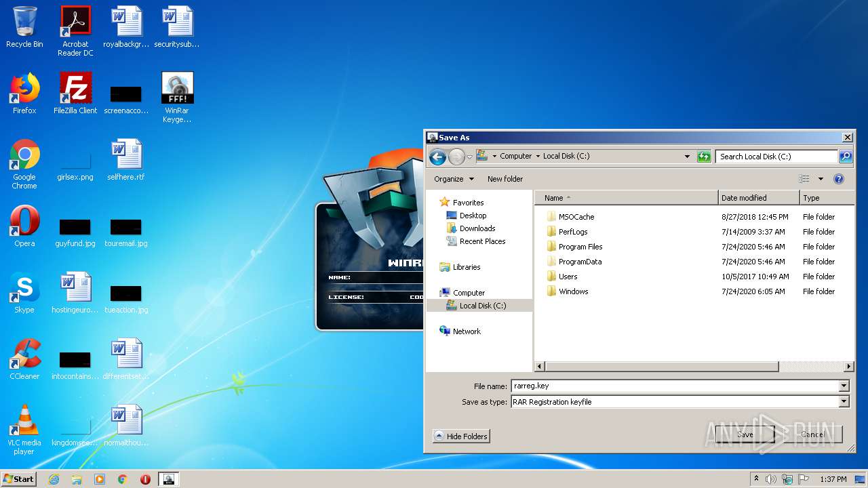Click Save in the Save As dialog

(745, 434)
